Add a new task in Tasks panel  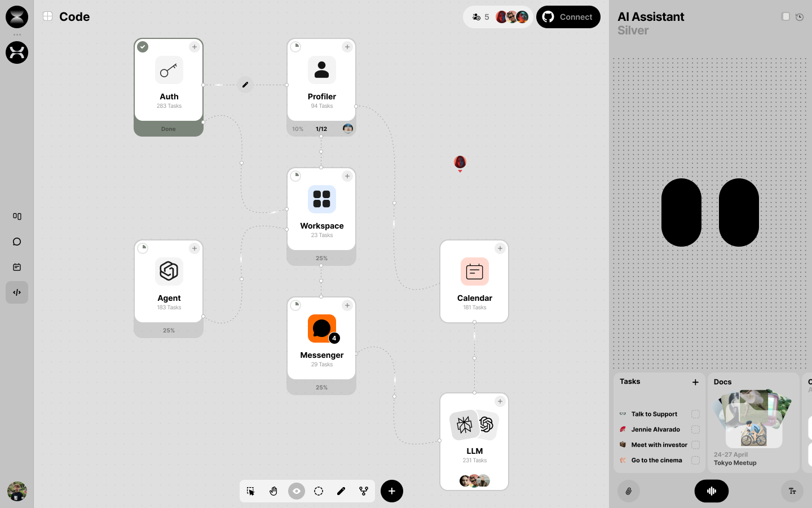695,382
